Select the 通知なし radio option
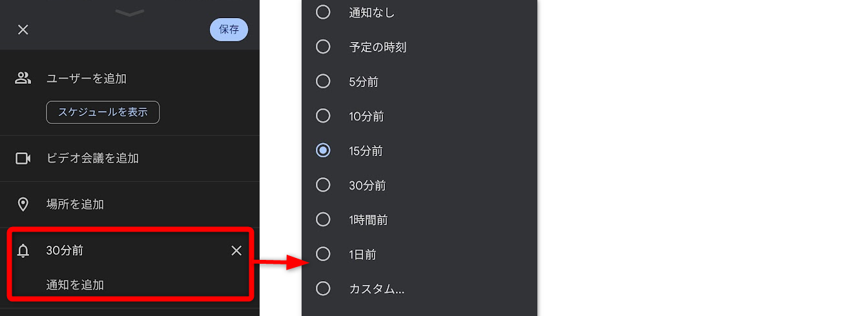This screenshot has height=316, width=868. (x=323, y=12)
